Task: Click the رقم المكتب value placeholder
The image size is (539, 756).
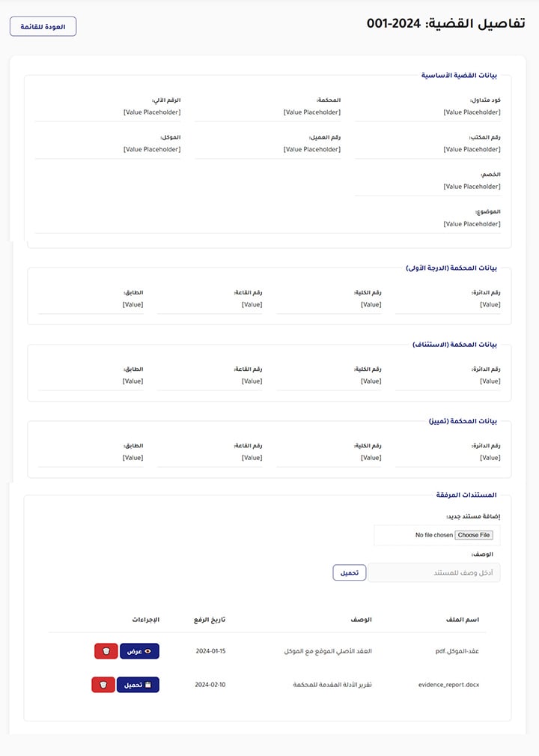Action: (472, 150)
